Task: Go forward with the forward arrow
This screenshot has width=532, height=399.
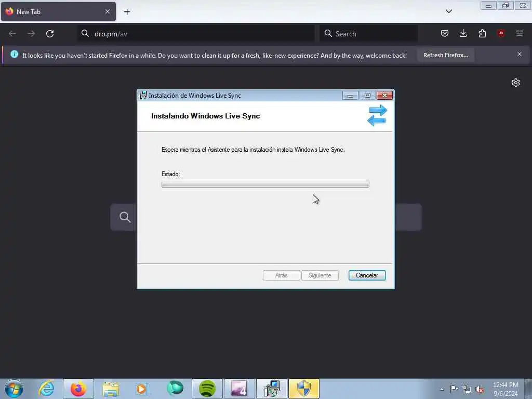Action: click(x=31, y=34)
